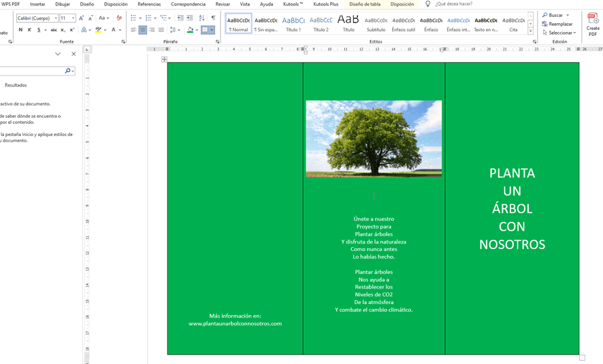
Task: Click the superscript icon
Action: [72, 30]
